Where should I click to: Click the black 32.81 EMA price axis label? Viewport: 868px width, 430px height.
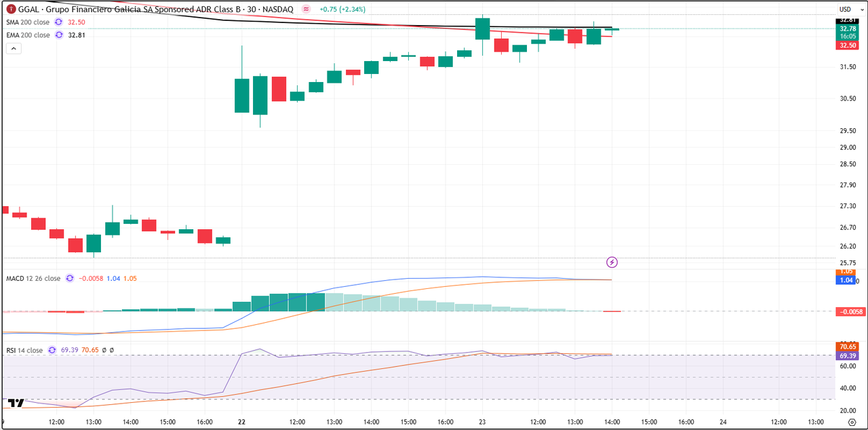(x=848, y=21)
